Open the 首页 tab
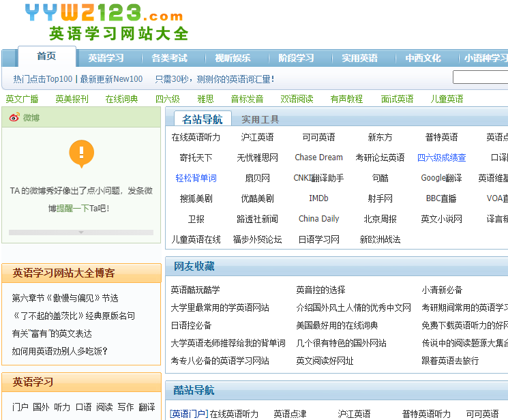 click(46, 56)
